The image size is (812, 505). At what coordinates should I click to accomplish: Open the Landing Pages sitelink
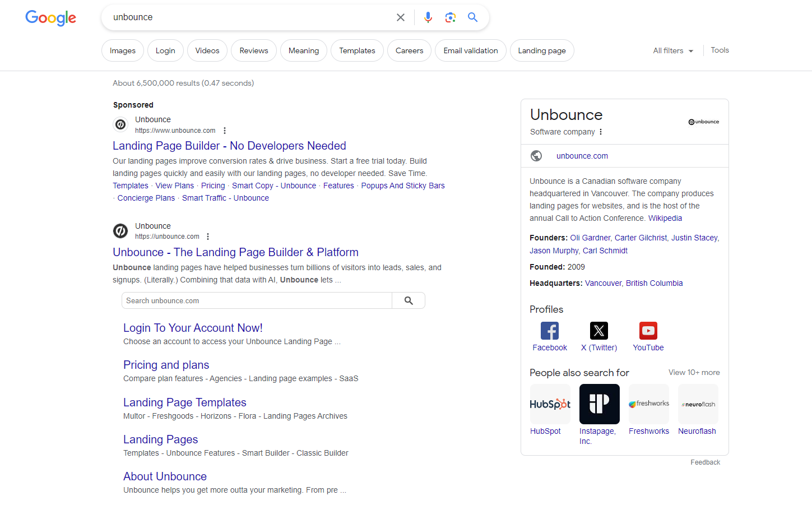pos(160,439)
